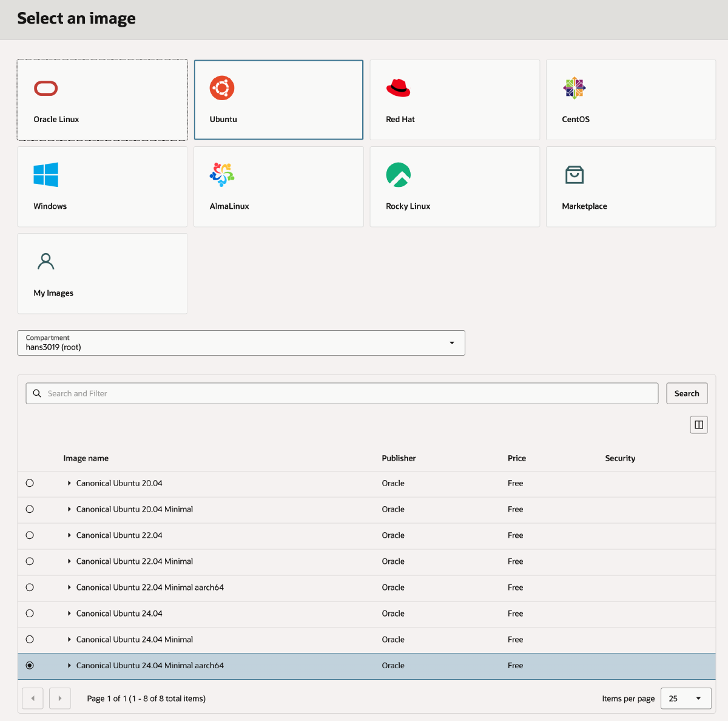Image resolution: width=728 pixels, height=721 pixels.
Task: Click the Rocky Linux logo icon
Action: point(399,175)
